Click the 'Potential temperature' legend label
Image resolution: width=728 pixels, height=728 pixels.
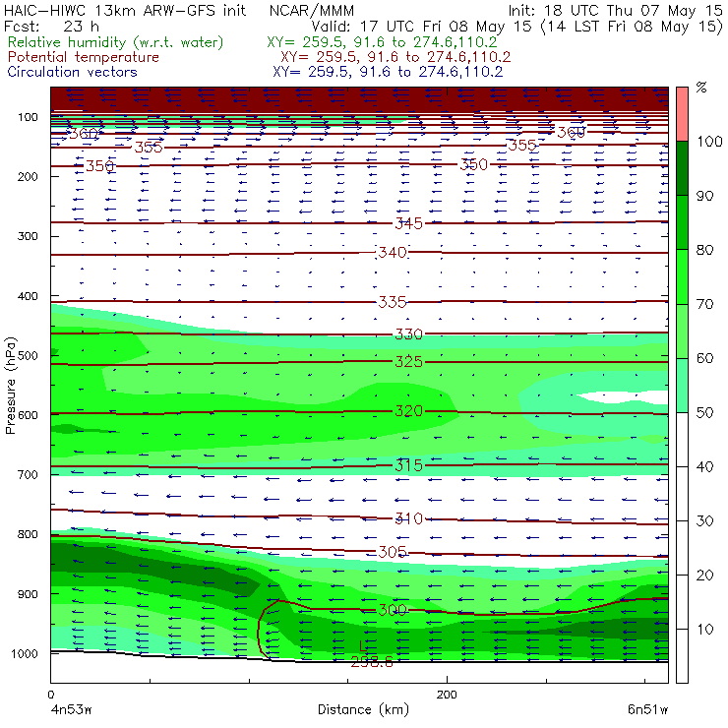click(x=84, y=57)
